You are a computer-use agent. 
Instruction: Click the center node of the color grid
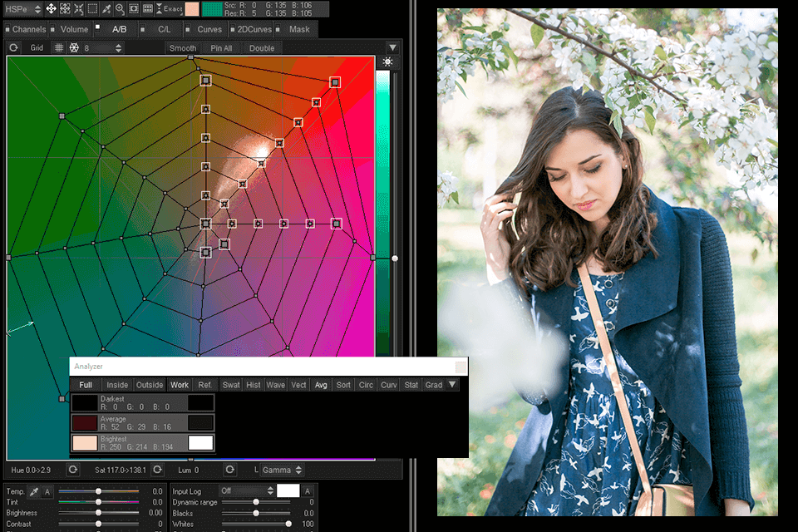coord(205,224)
